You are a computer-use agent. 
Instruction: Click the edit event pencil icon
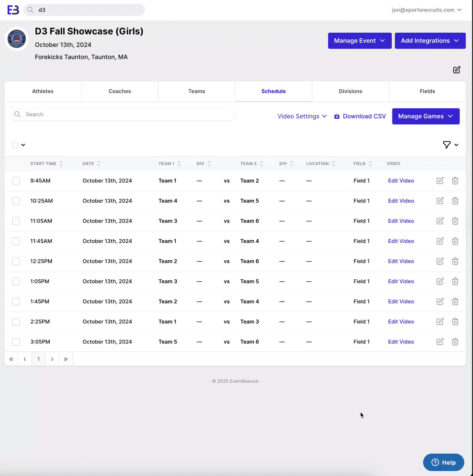pos(457,70)
